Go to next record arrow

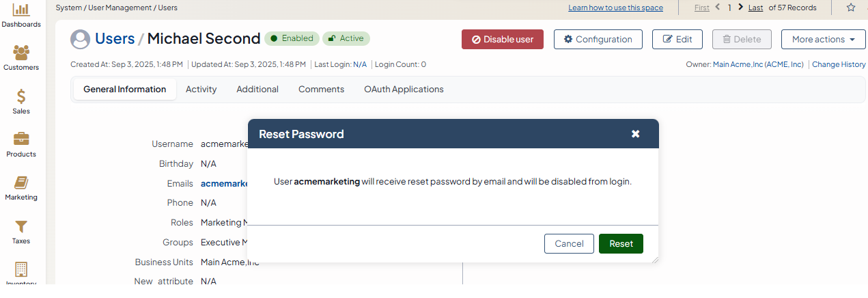(x=741, y=8)
